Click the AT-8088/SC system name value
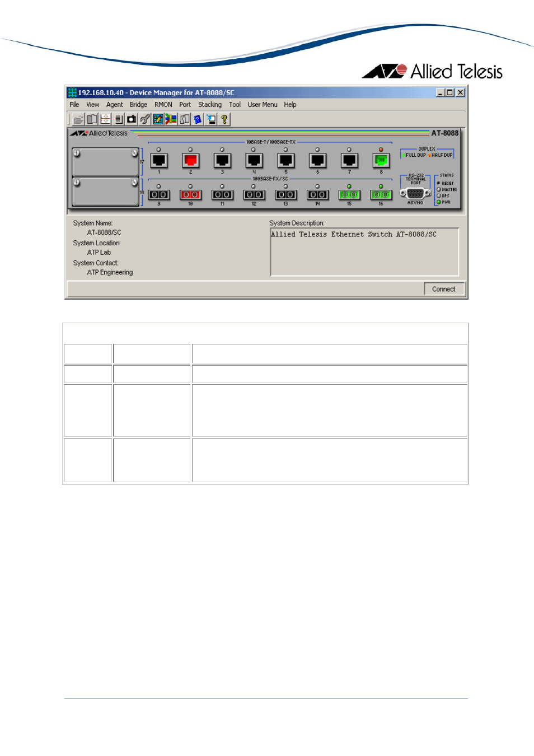 coord(104,232)
